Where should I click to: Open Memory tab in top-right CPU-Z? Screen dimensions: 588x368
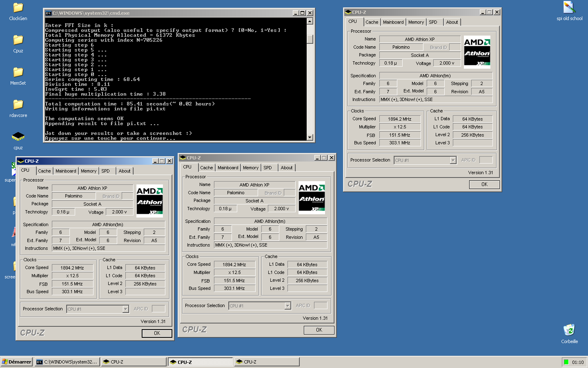tap(416, 22)
